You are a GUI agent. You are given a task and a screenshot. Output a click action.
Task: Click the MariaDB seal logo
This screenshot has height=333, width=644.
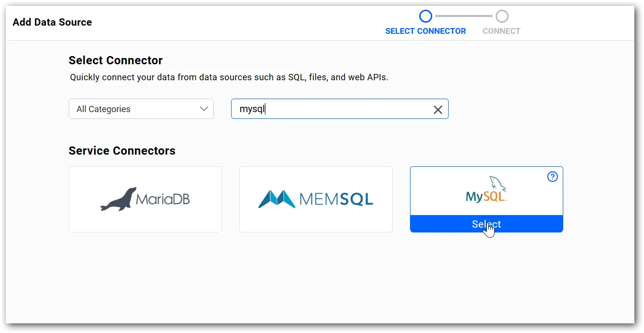click(x=117, y=199)
